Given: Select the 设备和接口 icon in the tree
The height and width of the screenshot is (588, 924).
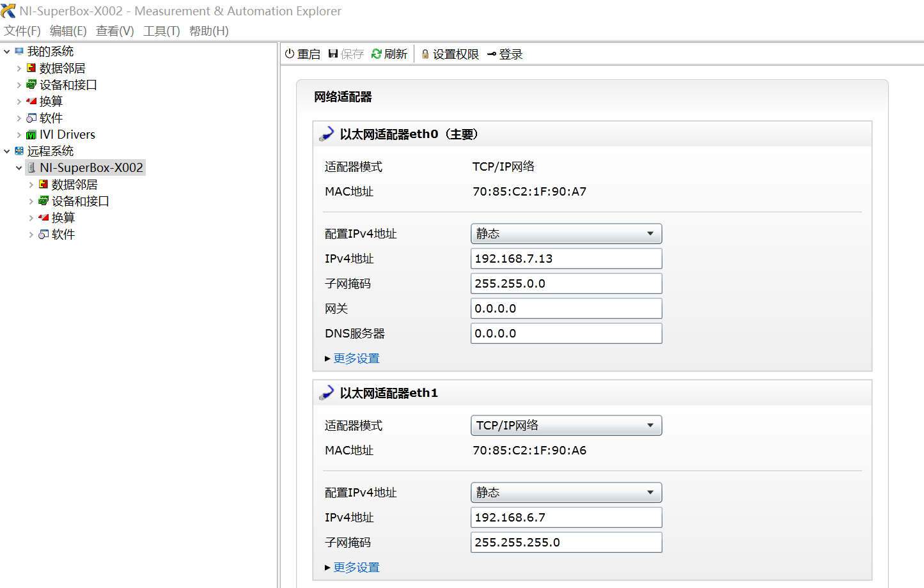Looking at the screenshot, I should pos(31,84).
